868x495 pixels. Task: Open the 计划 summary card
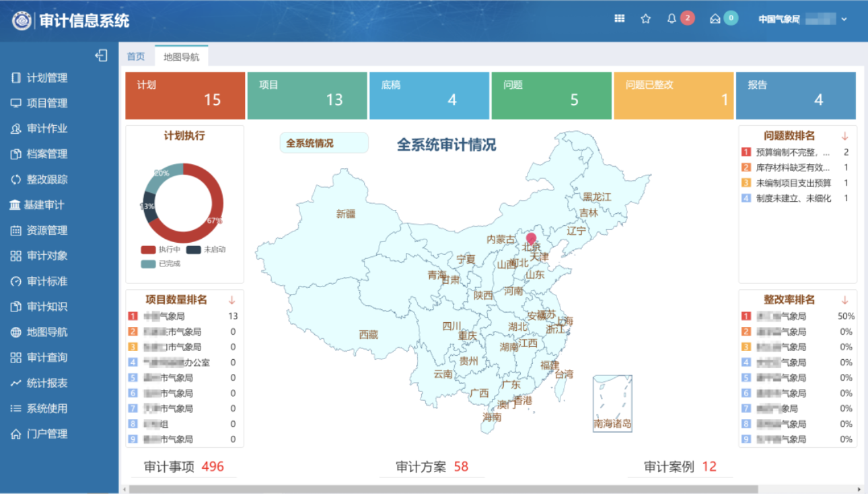click(x=185, y=96)
